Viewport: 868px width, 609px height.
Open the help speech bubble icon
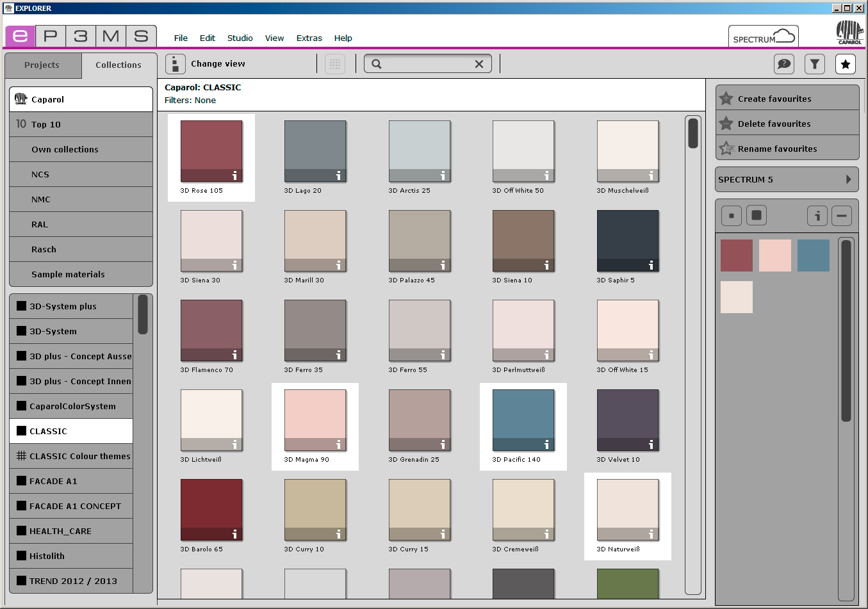(784, 64)
